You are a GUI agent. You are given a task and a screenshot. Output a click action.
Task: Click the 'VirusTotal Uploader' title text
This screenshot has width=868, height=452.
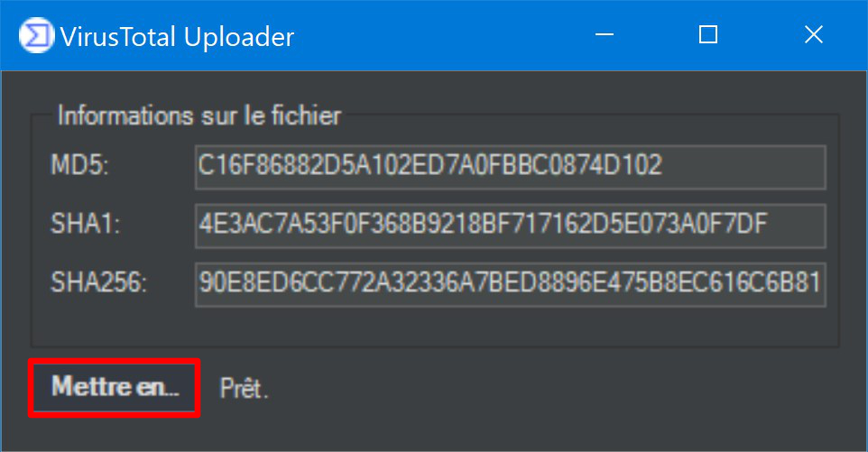(177, 37)
